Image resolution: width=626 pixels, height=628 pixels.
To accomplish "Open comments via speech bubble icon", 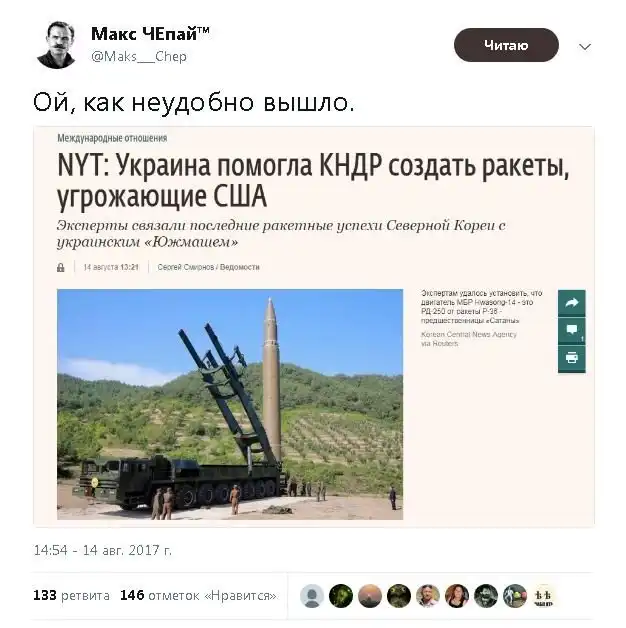I will pyautogui.click(x=572, y=331).
